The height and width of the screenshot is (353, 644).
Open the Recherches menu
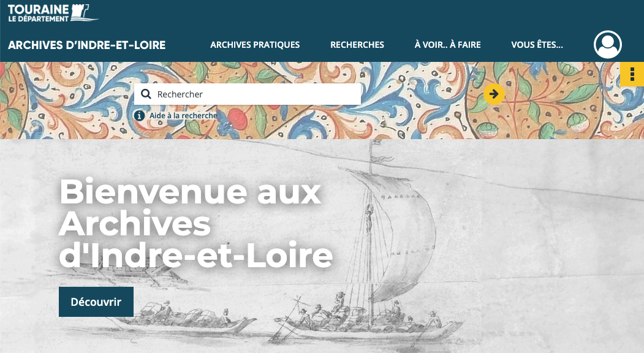point(357,44)
